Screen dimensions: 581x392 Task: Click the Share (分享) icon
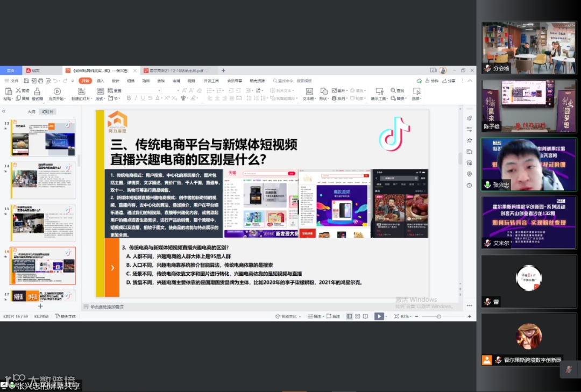445,81
